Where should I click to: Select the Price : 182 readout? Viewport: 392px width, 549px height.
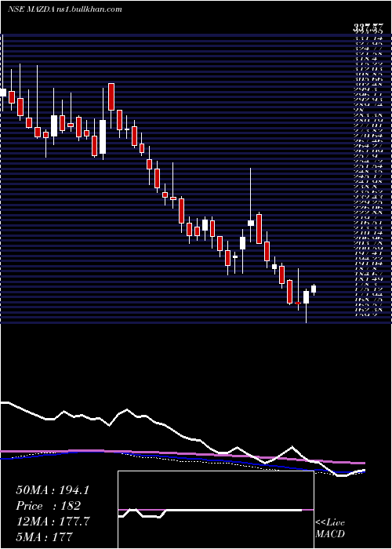coord(49,506)
